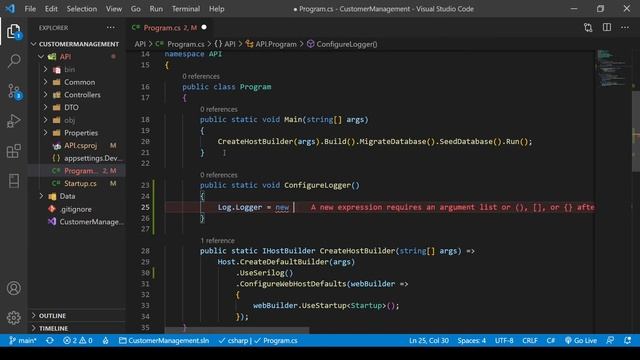Open the Extensions view icon
The height and width of the screenshot is (360, 640).
[x=13, y=151]
